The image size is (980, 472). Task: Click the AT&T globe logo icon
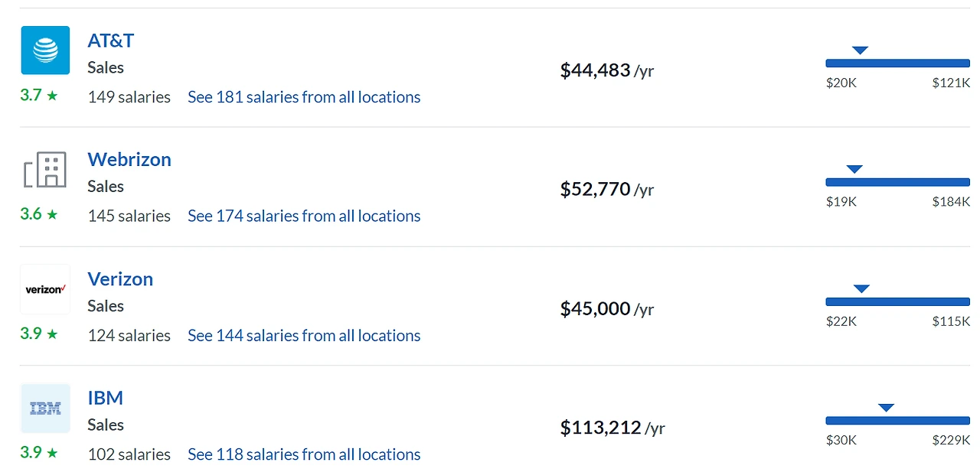pos(45,50)
